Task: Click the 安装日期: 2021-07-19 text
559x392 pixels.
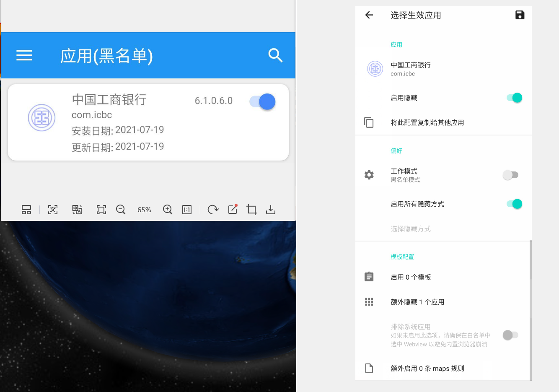Action: pyautogui.click(x=118, y=130)
